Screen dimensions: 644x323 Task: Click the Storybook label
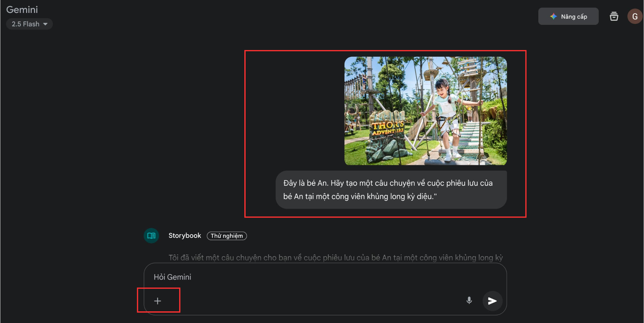[185, 236]
